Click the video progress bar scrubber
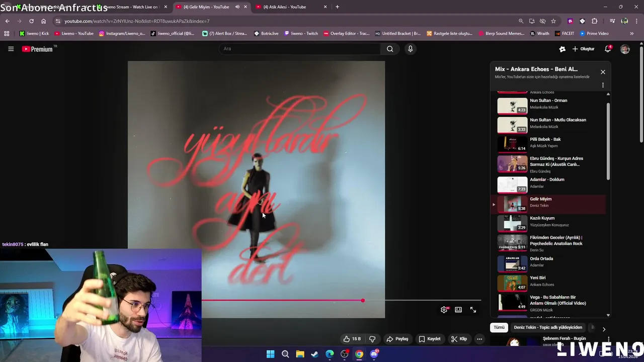Screen dimensions: 644x362 tap(363, 301)
